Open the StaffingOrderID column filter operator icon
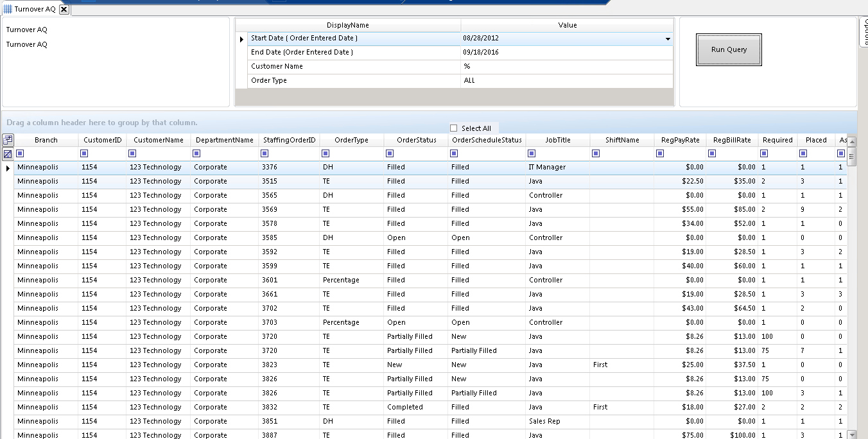 [x=265, y=153]
